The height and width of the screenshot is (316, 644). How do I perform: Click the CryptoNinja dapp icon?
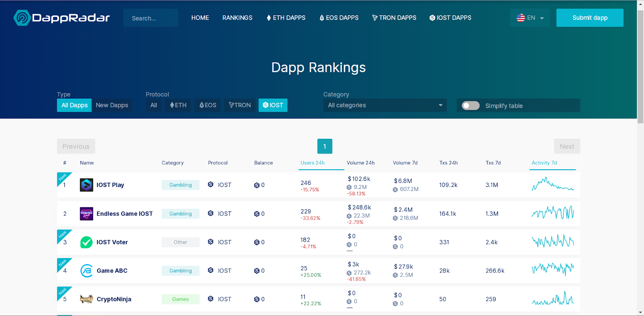coord(87,299)
